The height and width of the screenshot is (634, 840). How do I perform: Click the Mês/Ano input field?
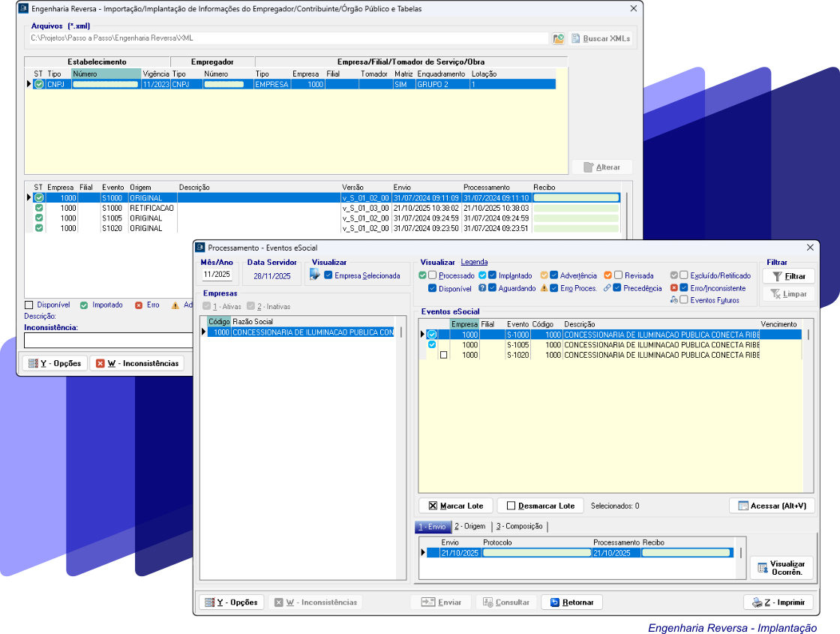[217, 275]
